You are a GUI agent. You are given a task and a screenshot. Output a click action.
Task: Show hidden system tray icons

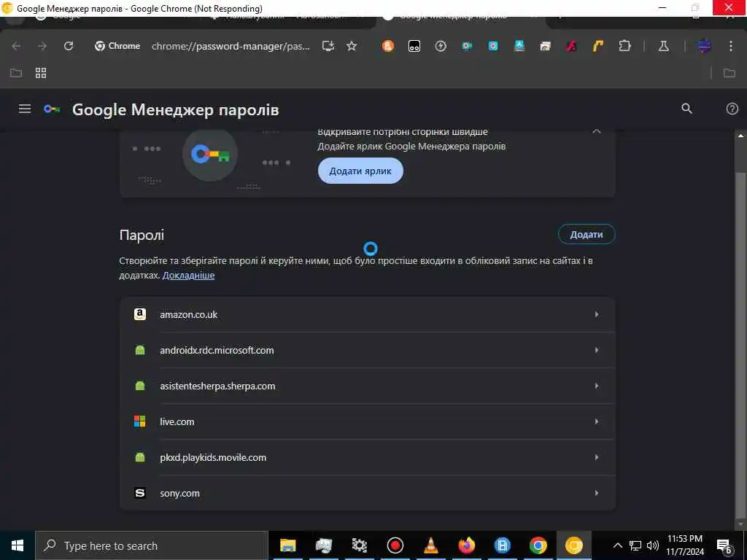point(617,545)
